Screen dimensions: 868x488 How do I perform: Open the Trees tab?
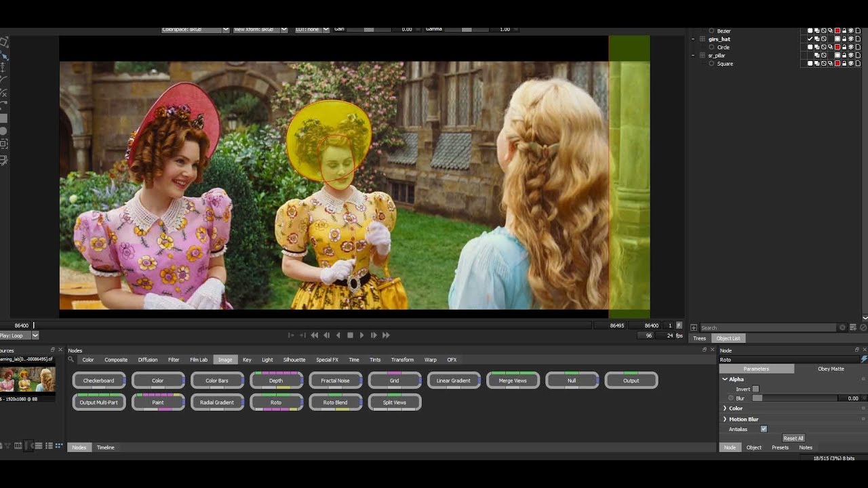tap(700, 338)
